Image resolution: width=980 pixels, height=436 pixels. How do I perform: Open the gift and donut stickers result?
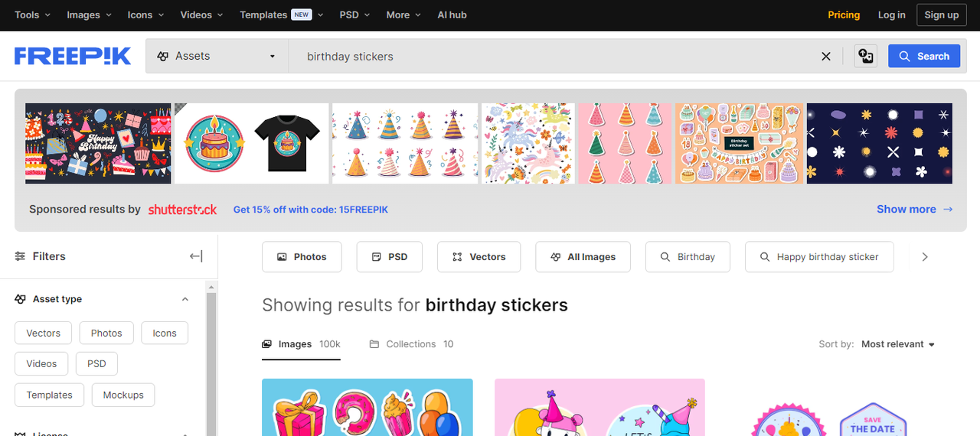367,408
